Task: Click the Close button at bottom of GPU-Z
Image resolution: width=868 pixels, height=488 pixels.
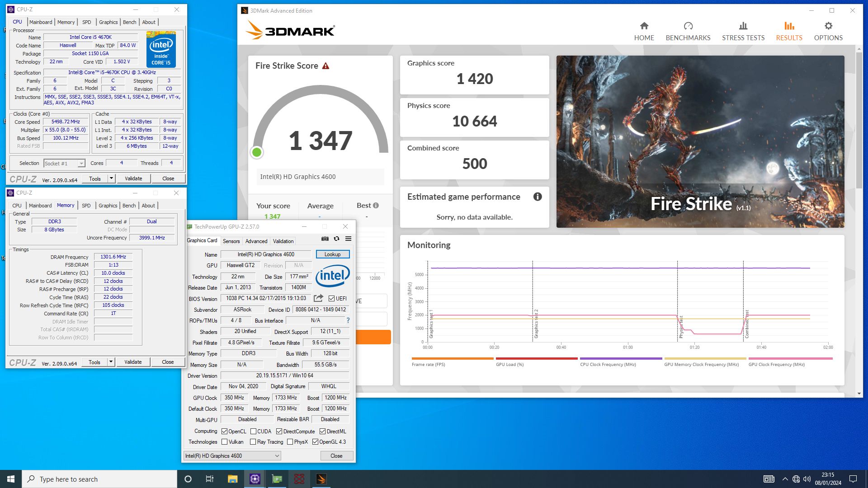Action: point(336,456)
